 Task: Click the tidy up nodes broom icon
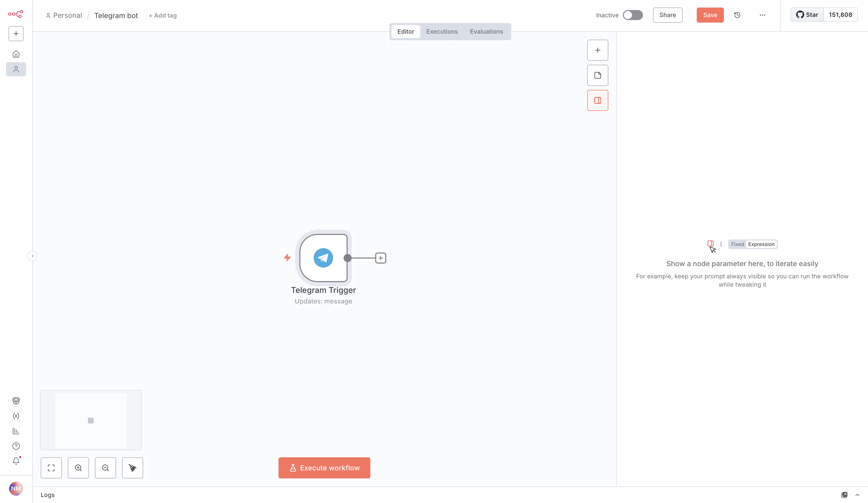[132, 468]
